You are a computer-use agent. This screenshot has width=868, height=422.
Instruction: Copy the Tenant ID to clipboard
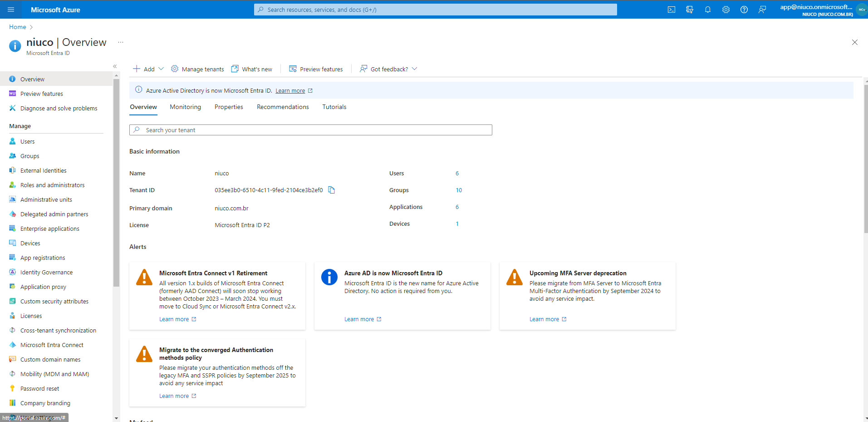click(332, 190)
